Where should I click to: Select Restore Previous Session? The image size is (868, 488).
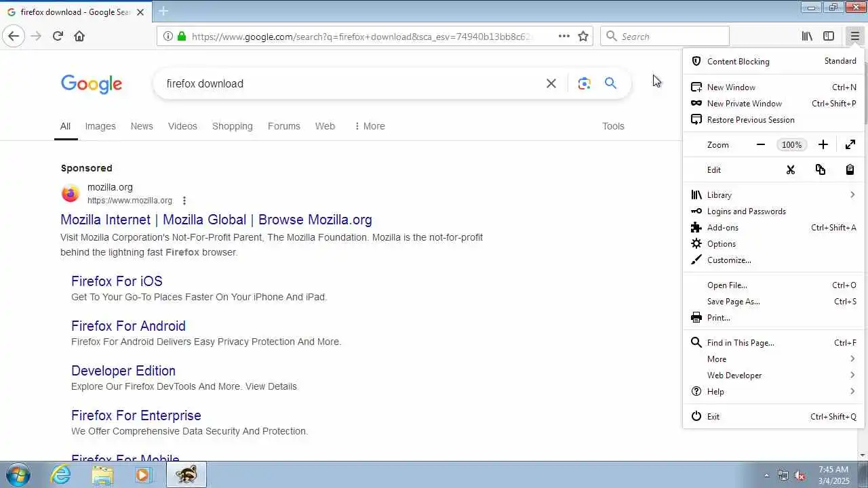click(774, 119)
